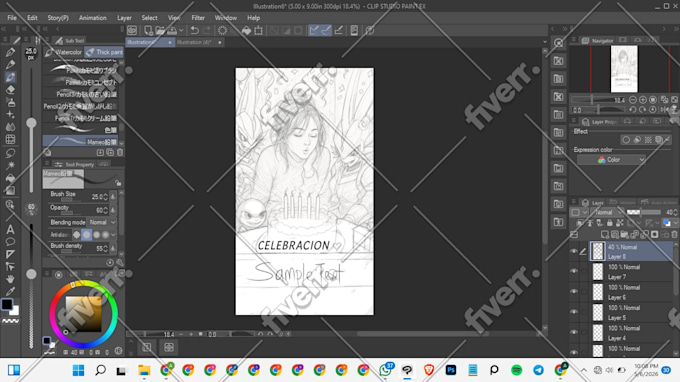
Task: Delete sub tool trash icon
Action: coord(120,153)
